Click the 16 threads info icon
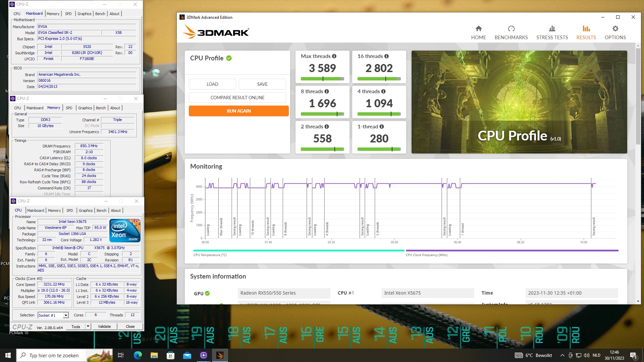 386,56
